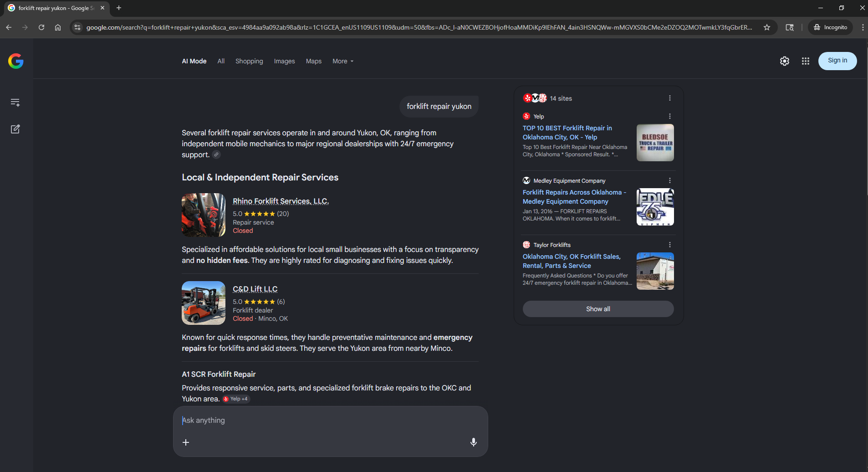Click the Medley Equipment Company source name
This screenshot has width=868, height=472.
[x=569, y=181]
